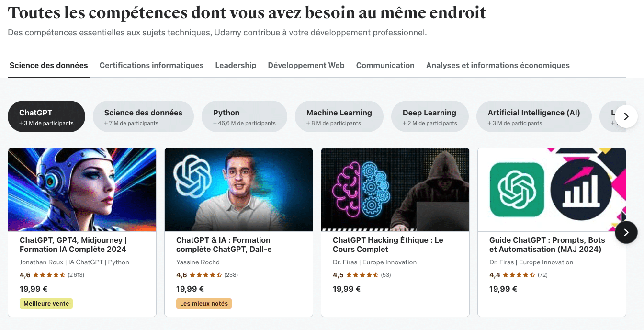Select the Développement Web tab

(306, 65)
